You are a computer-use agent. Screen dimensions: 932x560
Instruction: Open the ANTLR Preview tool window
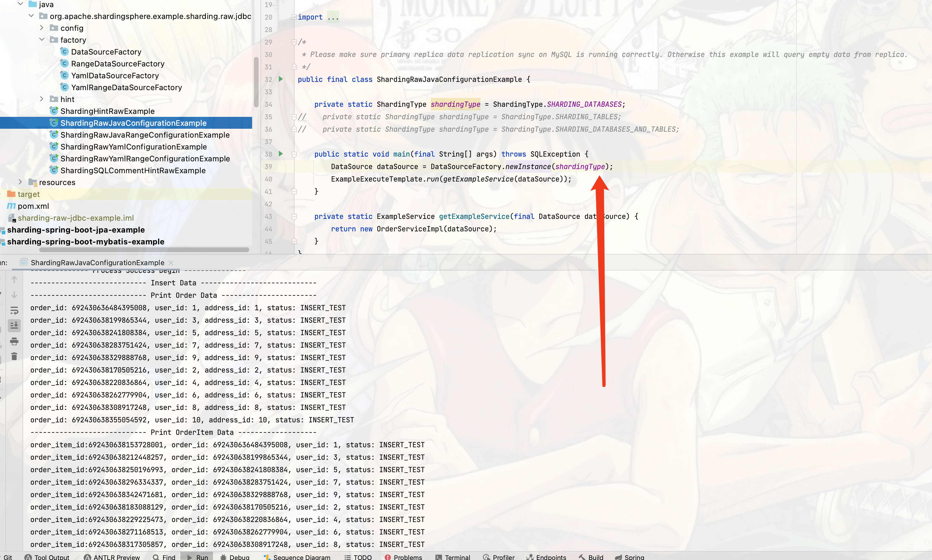click(112, 557)
